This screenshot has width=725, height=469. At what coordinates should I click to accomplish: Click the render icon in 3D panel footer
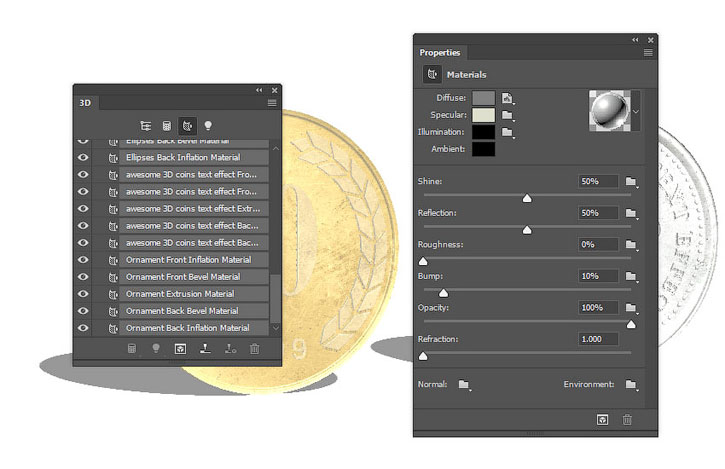pos(180,349)
